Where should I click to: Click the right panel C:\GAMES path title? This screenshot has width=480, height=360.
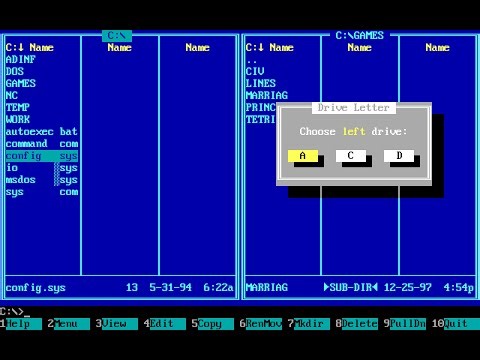359,35
